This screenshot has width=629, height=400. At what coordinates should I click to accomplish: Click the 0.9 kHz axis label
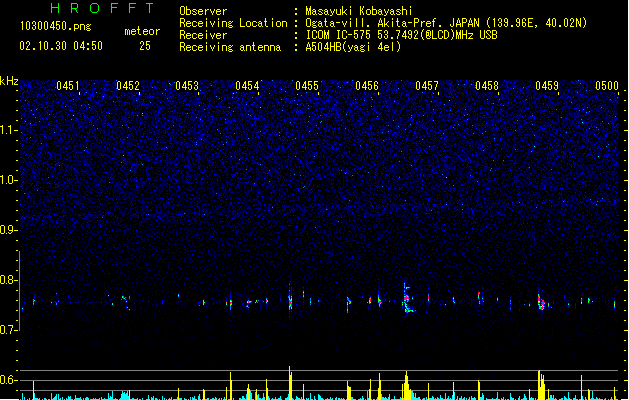[x=9, y=230]
